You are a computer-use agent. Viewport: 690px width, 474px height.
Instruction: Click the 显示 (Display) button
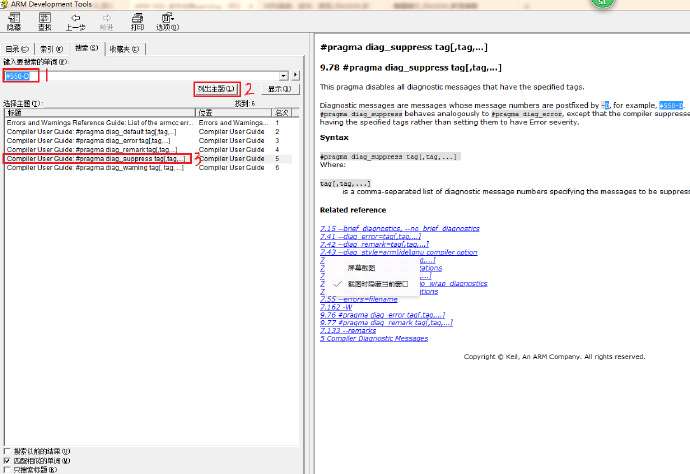point(280,89)
